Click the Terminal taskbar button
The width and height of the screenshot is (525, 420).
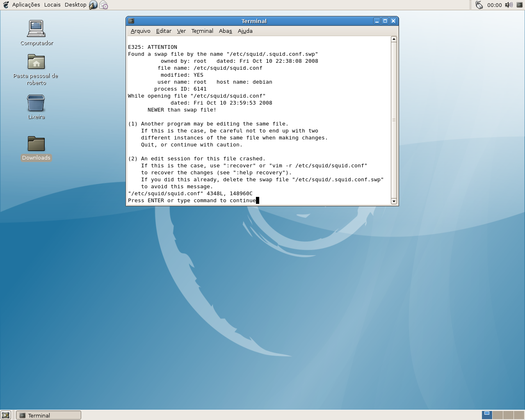pyautogui.click(x=48, y=415)
